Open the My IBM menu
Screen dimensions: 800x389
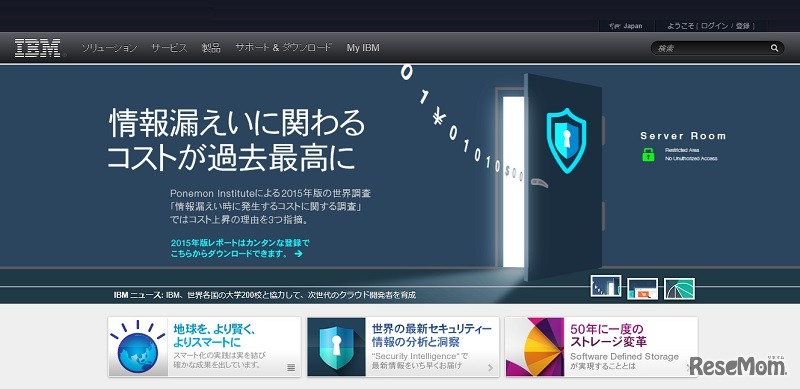coord(363,48)
